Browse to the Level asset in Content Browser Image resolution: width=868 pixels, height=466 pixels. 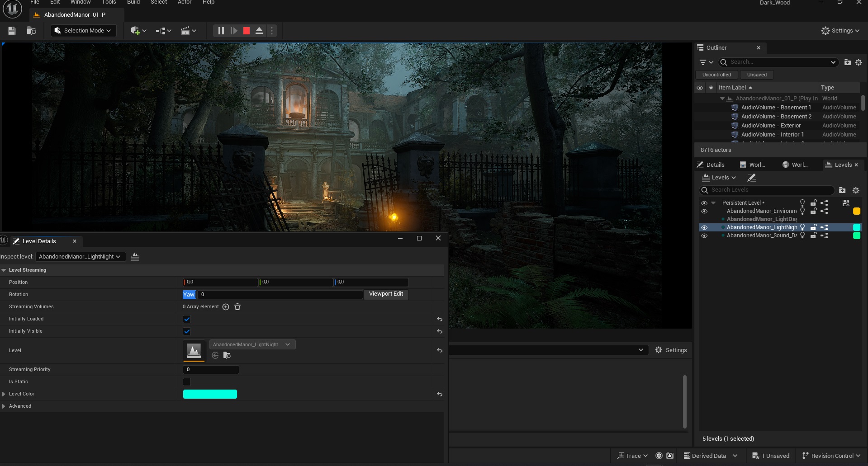227,355
